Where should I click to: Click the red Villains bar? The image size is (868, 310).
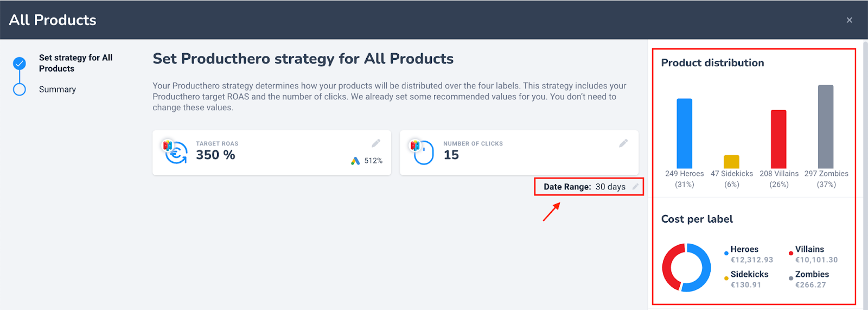[778, 140]
